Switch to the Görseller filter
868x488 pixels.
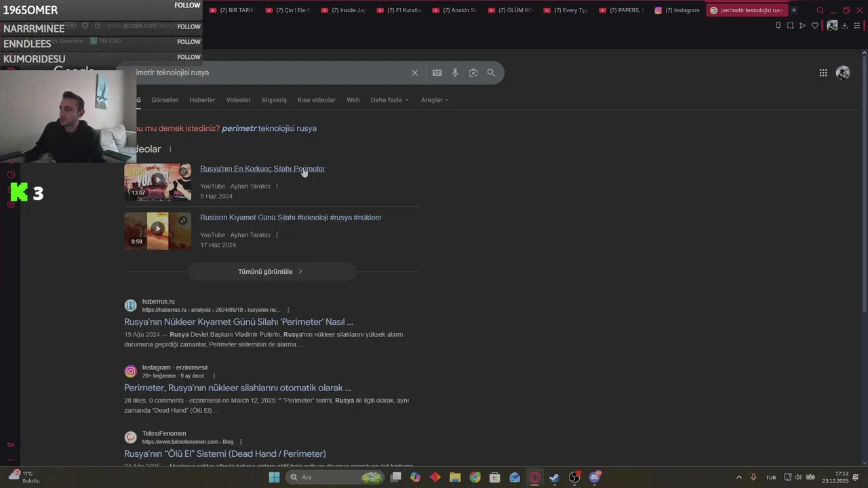click(165, 100)
